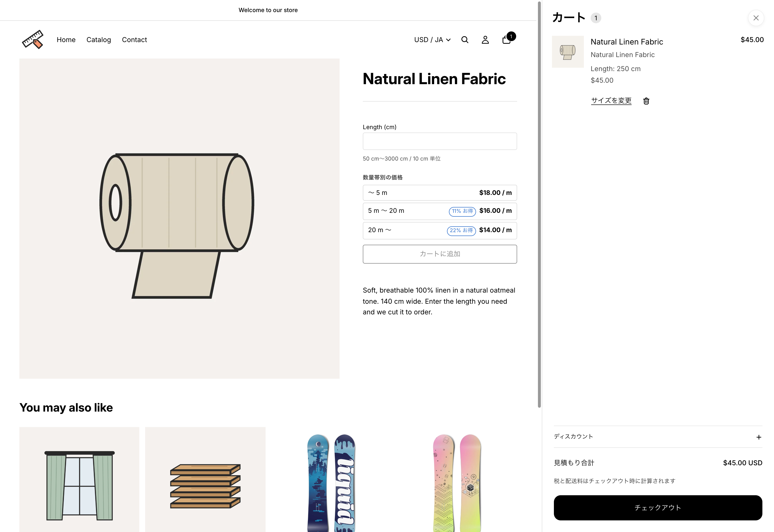Open the search icon in header
The height and width of the screenshot is (532, 774).
465,40
